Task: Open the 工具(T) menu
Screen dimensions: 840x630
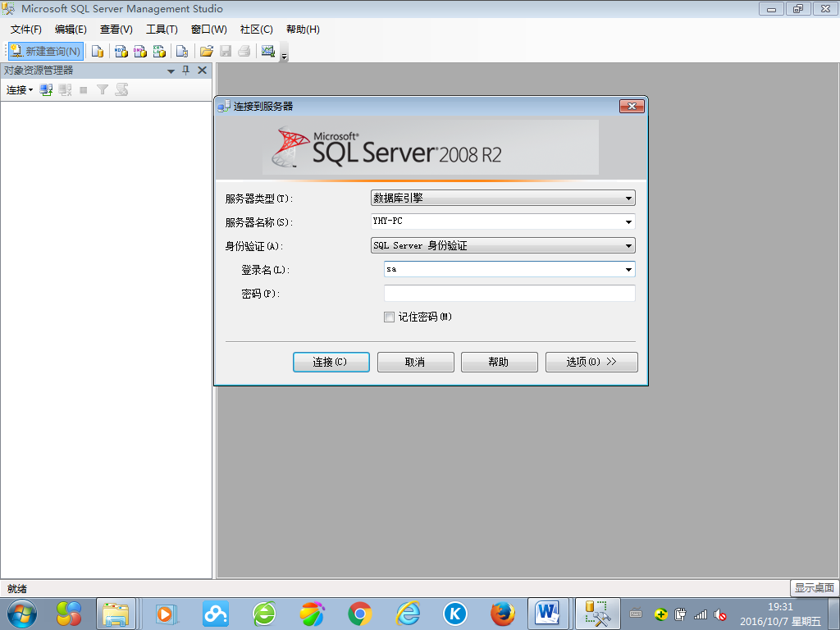Action: [162, 30]
